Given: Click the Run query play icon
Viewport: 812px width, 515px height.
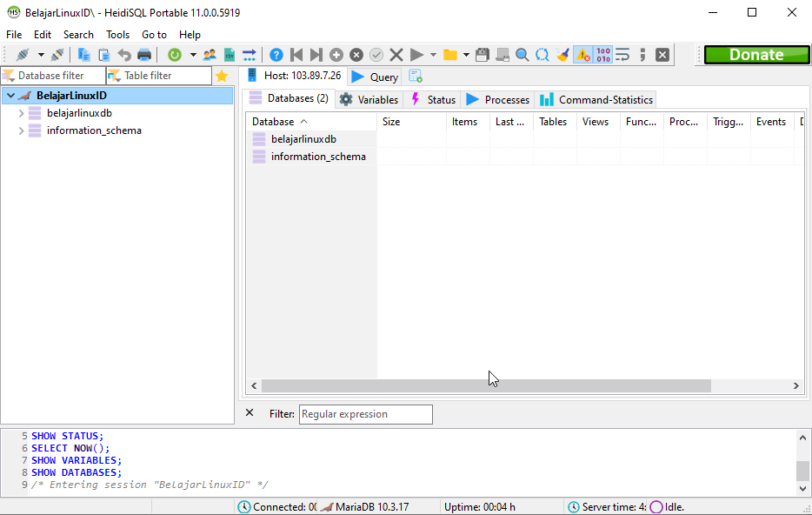Looking at the screenshot, I should tap(416, 55).
